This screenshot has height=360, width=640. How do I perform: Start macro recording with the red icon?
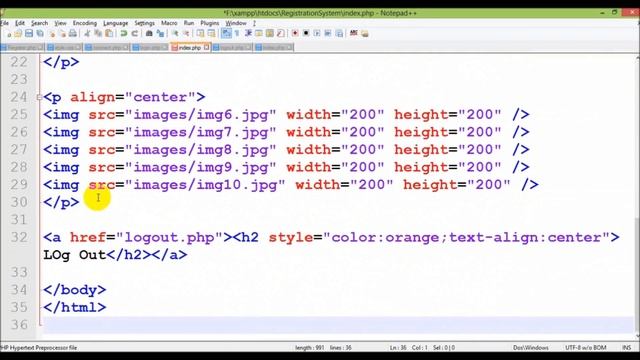tap(295, 33)
